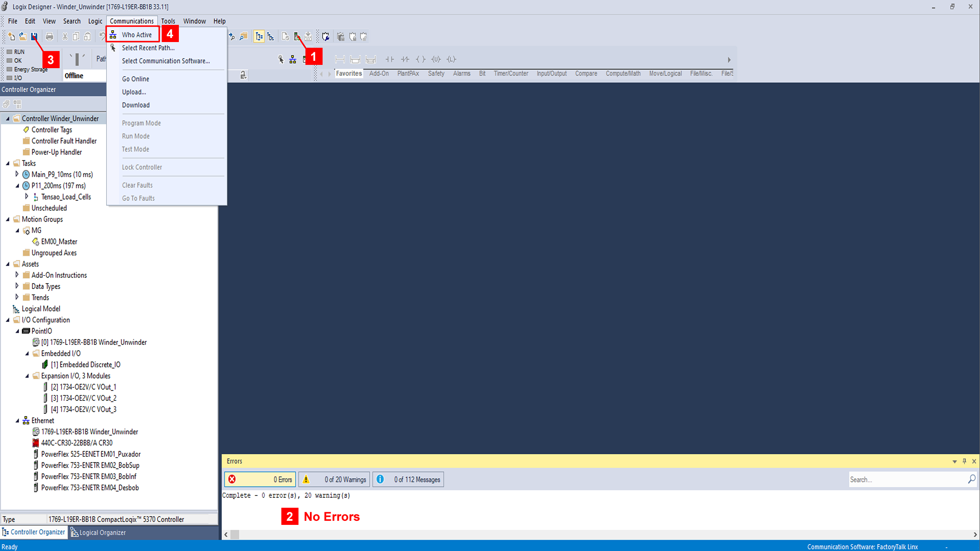The image size is (980, 551).
Task: Toggle the 0 of 20 Warnings filter
Action: click(x=334, y=480)
